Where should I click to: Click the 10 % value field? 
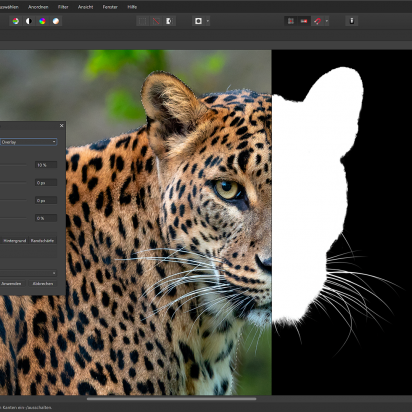tap(46, 165)
